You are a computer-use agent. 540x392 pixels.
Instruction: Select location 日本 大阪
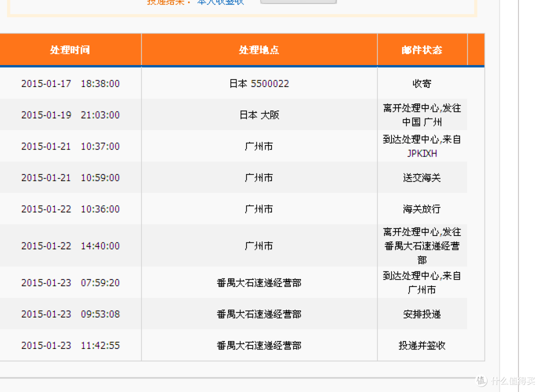259,115
